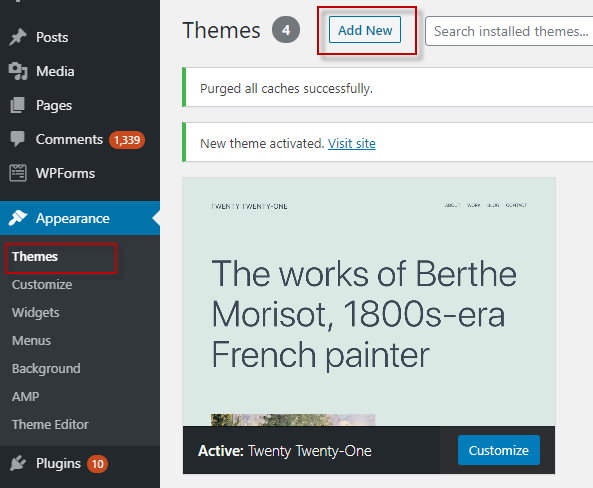Focus the Search installed themes field
This screenshot has height=488, width=593.
[509, 31]
